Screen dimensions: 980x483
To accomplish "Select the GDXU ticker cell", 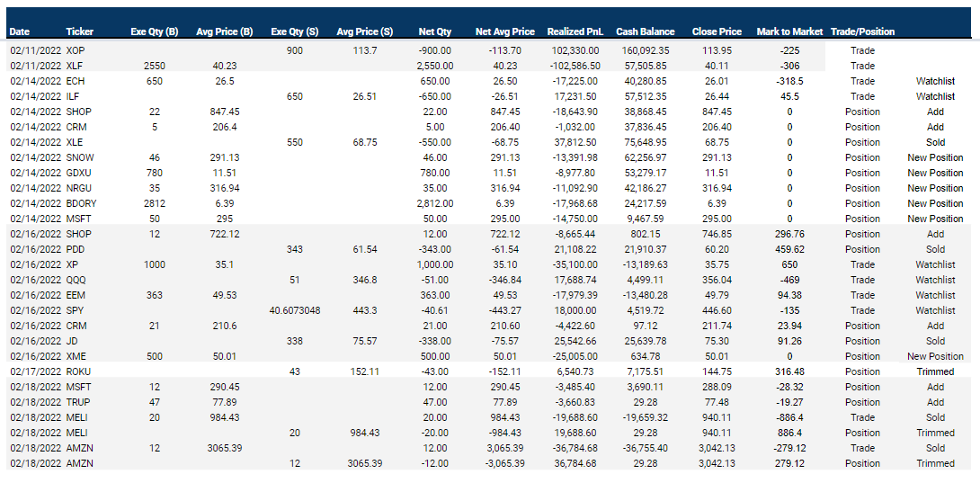I will pyautogui.click(x=80, y=173).
